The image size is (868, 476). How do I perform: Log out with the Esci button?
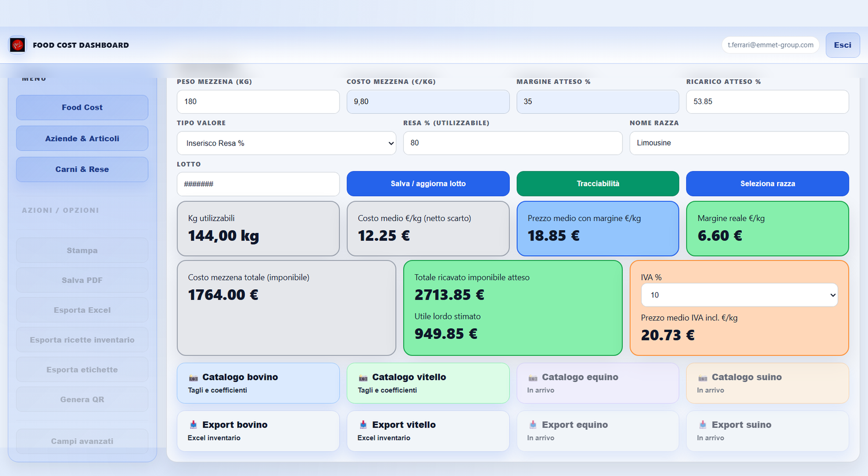[x=843, y=45]
